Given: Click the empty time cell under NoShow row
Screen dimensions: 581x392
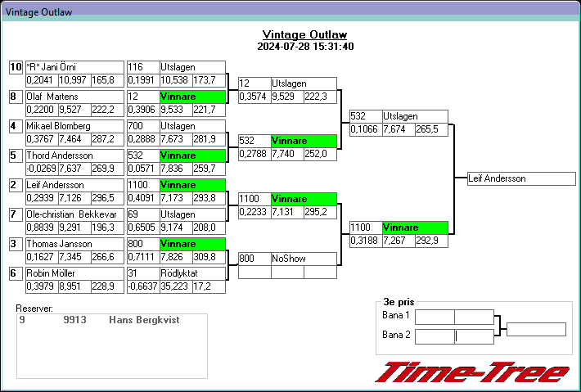Looking at the screenshot, I should (x=287, y=272).
